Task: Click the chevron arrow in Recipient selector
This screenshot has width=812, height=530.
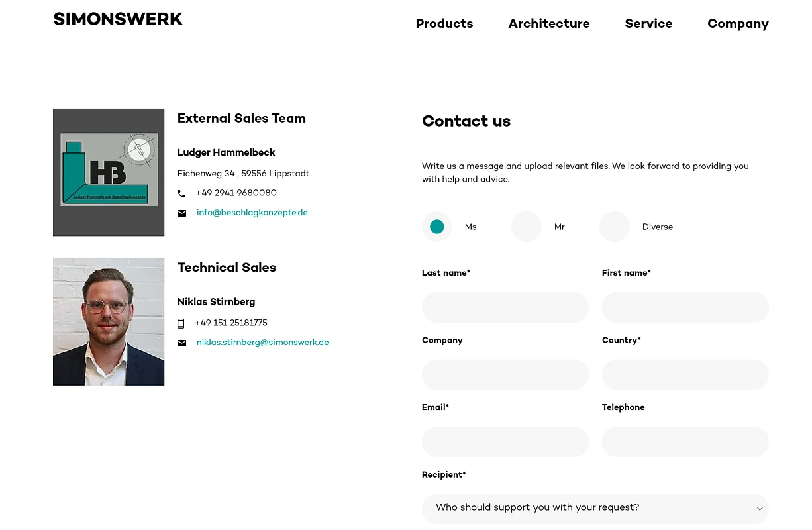Action: click(x=760, y=509)
